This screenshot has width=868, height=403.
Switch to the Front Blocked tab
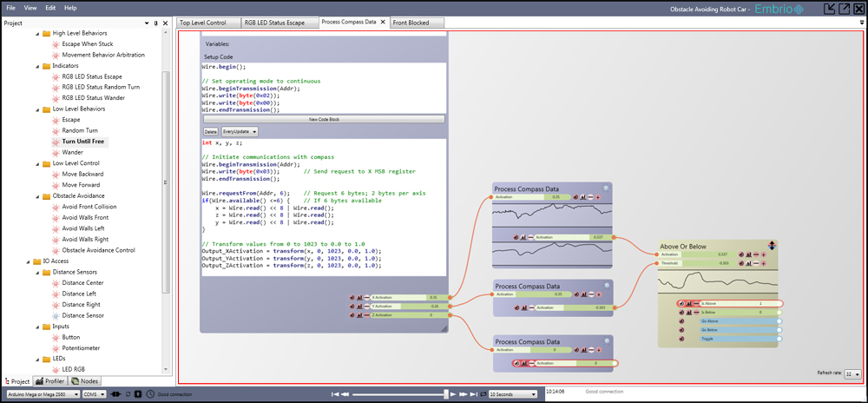click(417, 23)
